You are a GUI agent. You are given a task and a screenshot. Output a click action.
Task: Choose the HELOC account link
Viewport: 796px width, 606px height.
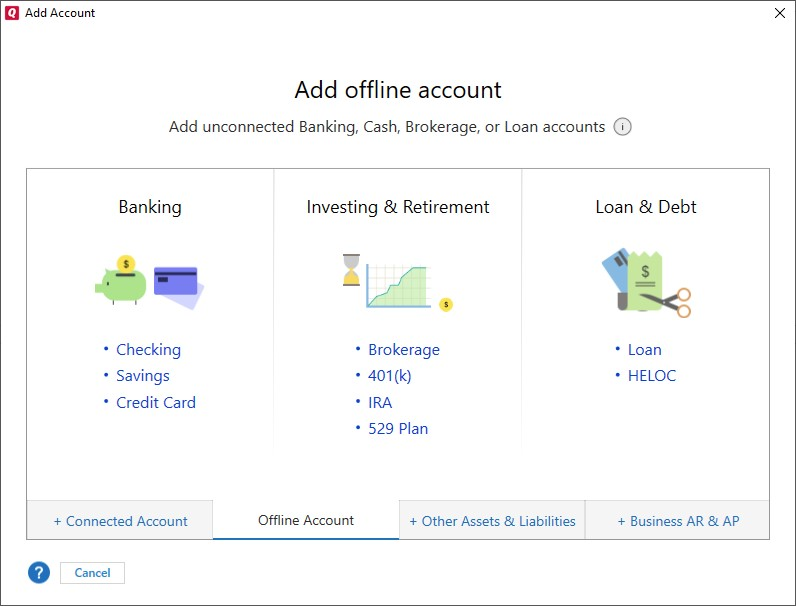[x=652, y=376]
